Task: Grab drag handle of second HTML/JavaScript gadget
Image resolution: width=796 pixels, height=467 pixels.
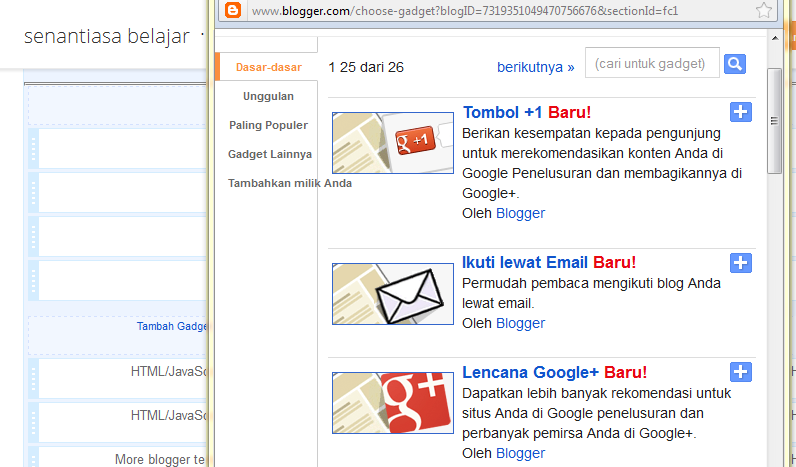Action: [x=34, y=422]
